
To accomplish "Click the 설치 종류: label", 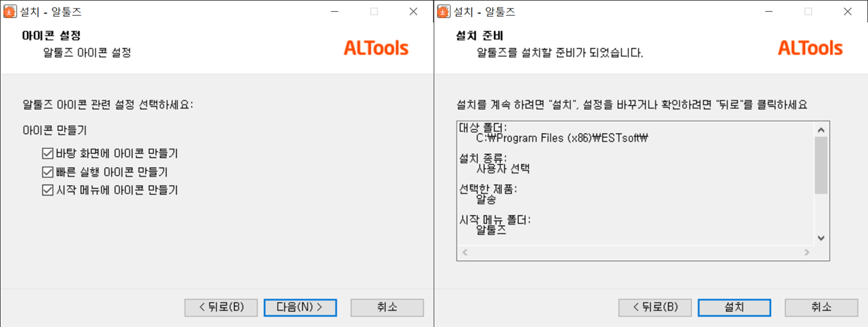I will point(483,159).
